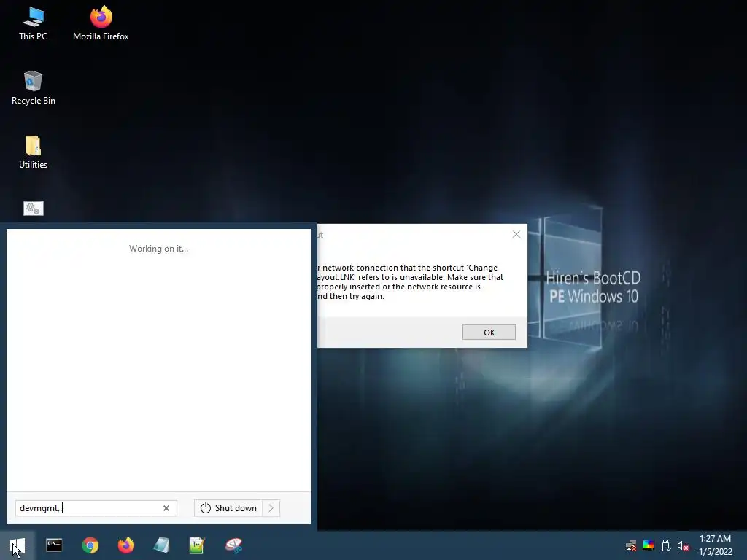747x560 pixels.
Task: Expand the shutdown options arrow
Action: tap(271, 508)
